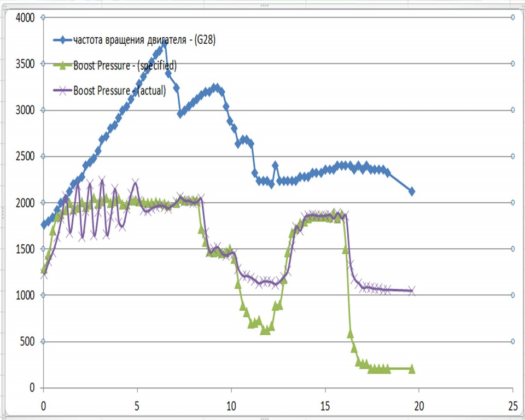Select the vertical axis label 1500
Viewport: 525px width, 420px height.
tap(25, 249)
